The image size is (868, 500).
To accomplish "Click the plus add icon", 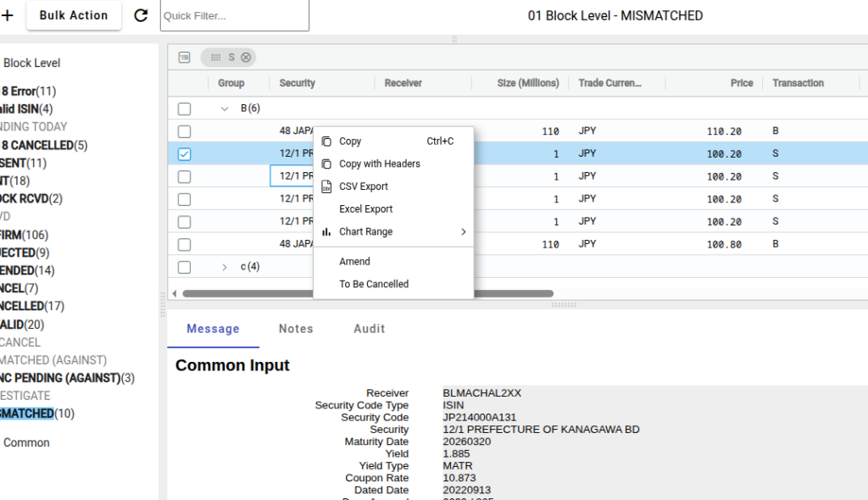I will 7,15.
